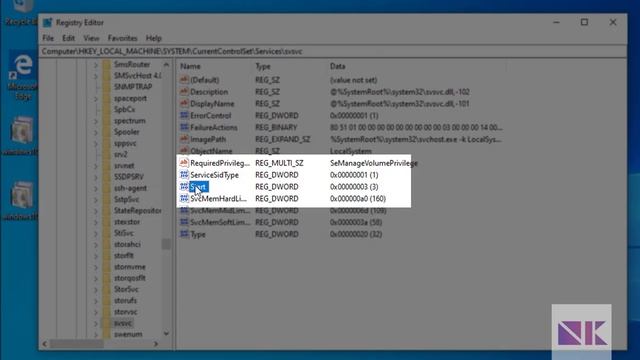The image size is (640, 360).
Task: Click the RequiredPrivileges multi-string icon
Action: [x=184, y=162]
